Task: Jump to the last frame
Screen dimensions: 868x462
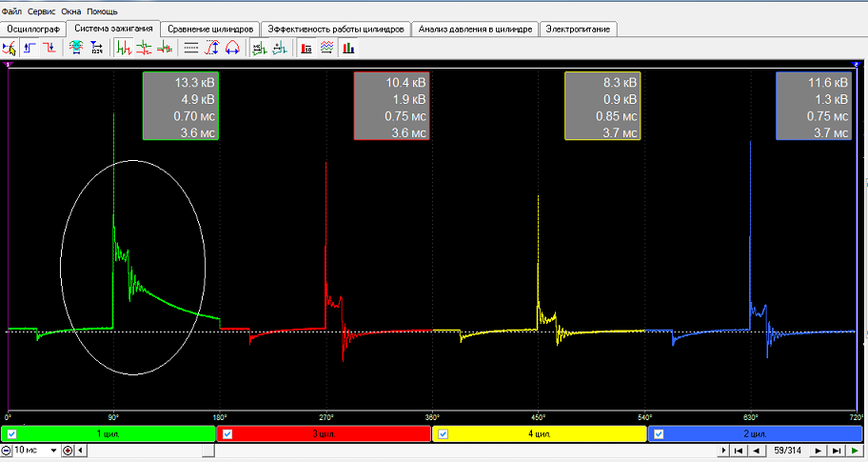Action: coord(837,451)
